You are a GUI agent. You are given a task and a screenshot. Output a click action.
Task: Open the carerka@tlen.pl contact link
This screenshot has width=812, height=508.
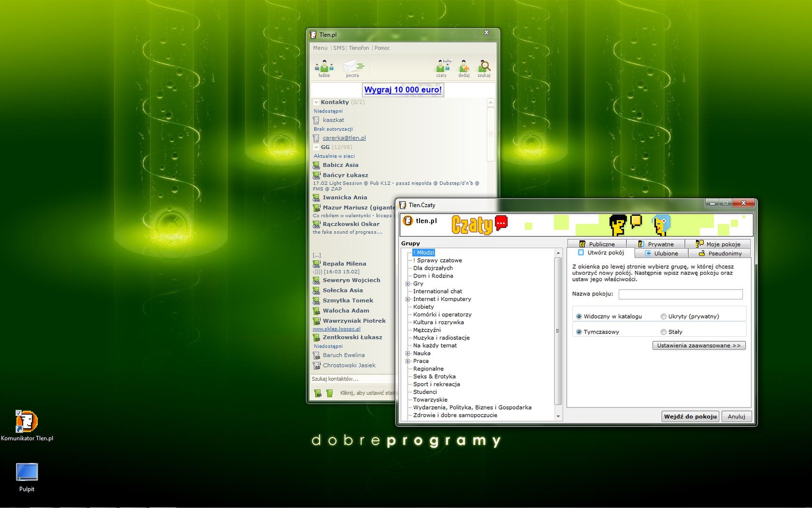tap(344, 138)
